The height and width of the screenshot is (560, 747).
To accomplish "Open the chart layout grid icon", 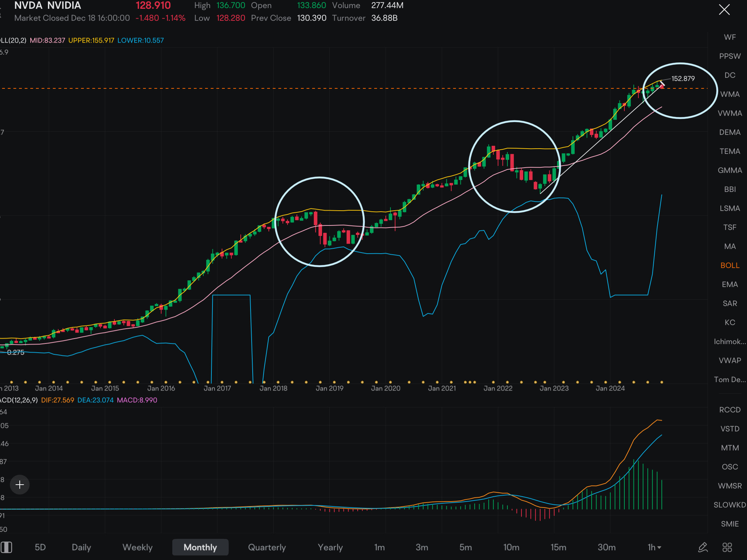I will (x=727, y=547).
